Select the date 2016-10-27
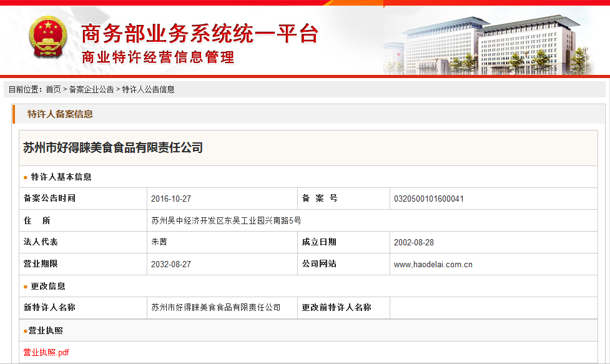The width and height of the screenshot is (610, 364). click(171, 199)
